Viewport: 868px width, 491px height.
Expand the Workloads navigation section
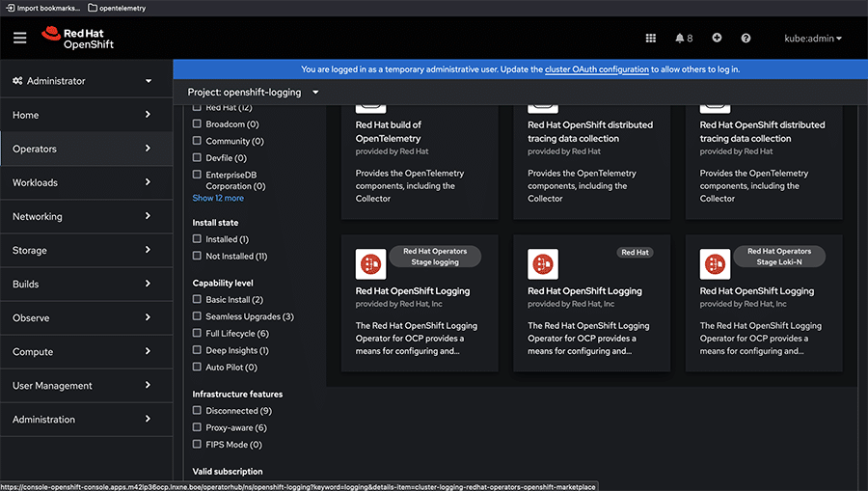[x=82, y=182]
